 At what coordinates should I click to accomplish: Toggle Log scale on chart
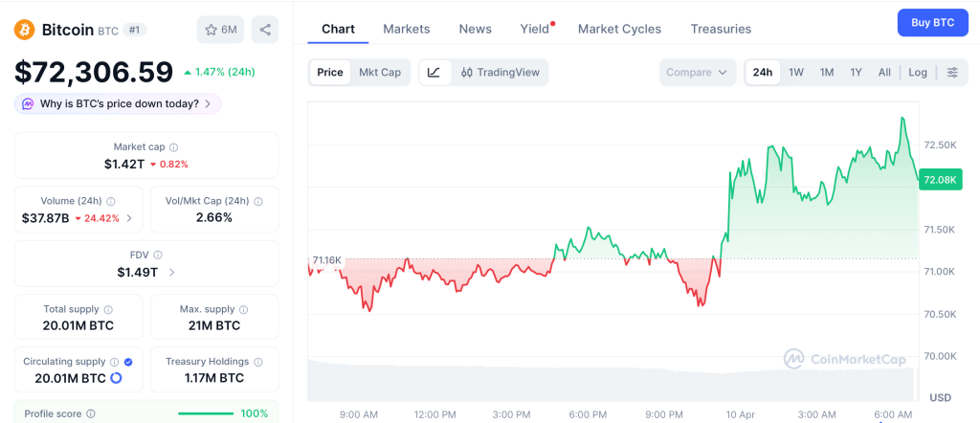[918, 72]
